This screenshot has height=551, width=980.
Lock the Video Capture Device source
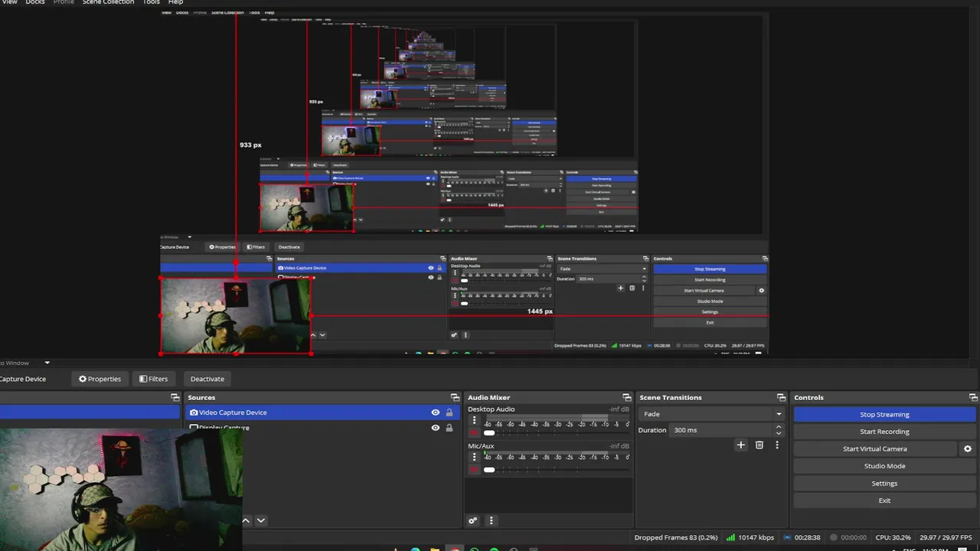449,412
